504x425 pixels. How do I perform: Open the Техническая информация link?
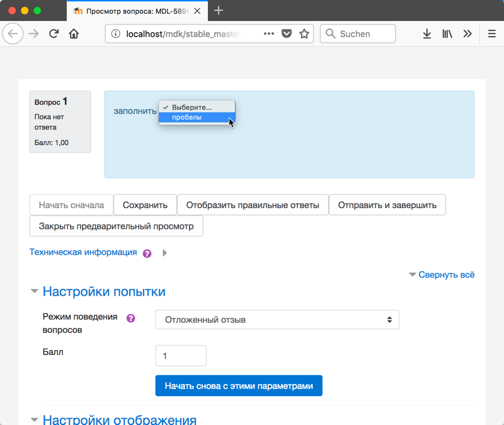[83, 252]
